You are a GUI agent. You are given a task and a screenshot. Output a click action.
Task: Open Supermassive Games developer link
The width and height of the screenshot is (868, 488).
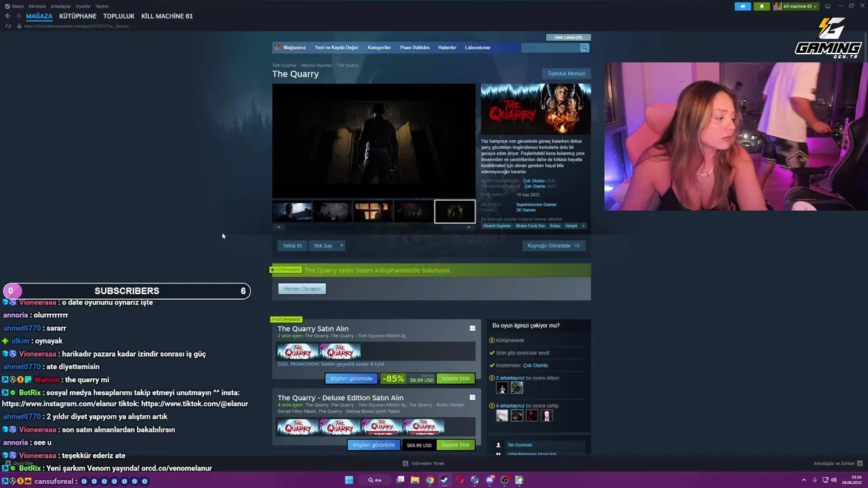pyautogui.click(x=536, y=205)
